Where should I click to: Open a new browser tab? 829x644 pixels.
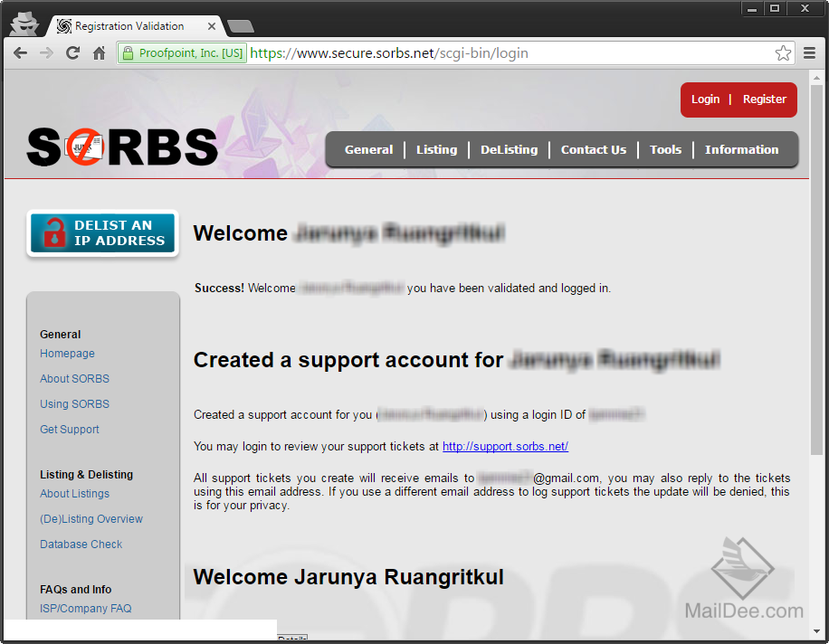coord(241,26)
